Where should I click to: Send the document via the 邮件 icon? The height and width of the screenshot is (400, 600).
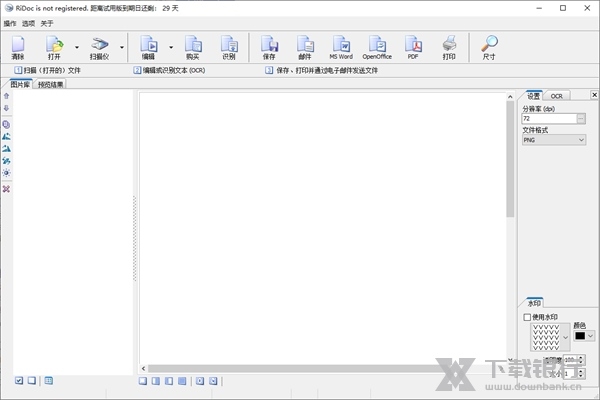coord(305,47)
